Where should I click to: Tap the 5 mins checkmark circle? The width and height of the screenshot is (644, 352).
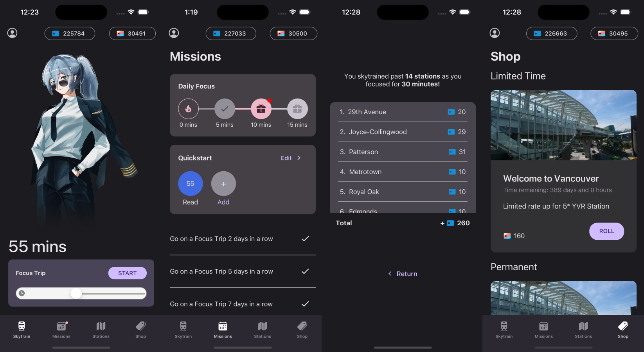click(225, 109)
